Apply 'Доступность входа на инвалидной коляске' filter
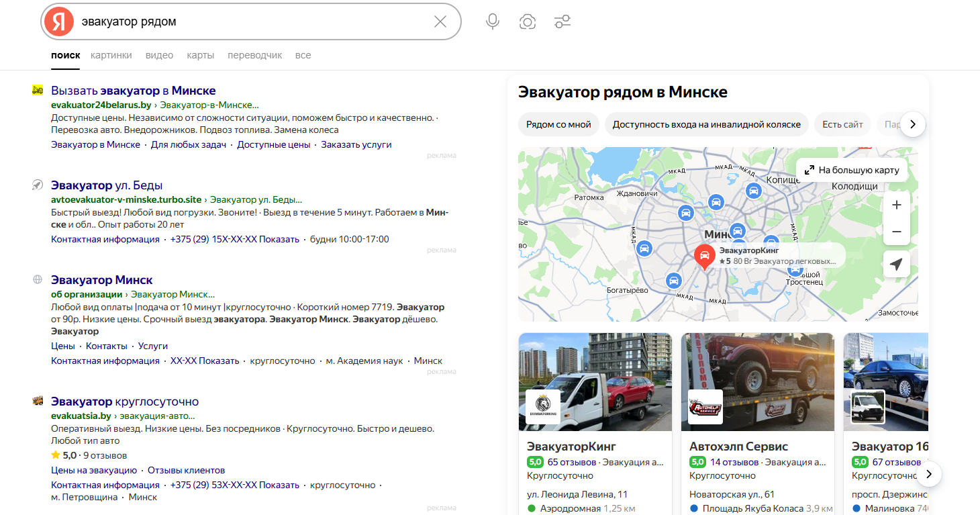This screenshot has height=515, width=980. [x=707, y=124]
